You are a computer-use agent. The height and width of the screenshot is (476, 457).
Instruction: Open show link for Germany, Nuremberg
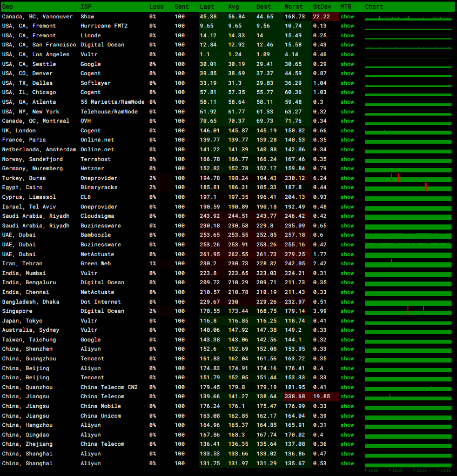pyautogui.click(x=347, y=169)
